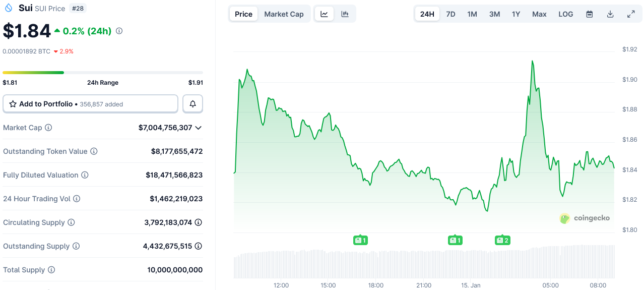The width and height of the screenshot is (644, 290).
Task: Open the calendar date range picker
Action: point(589,14)
